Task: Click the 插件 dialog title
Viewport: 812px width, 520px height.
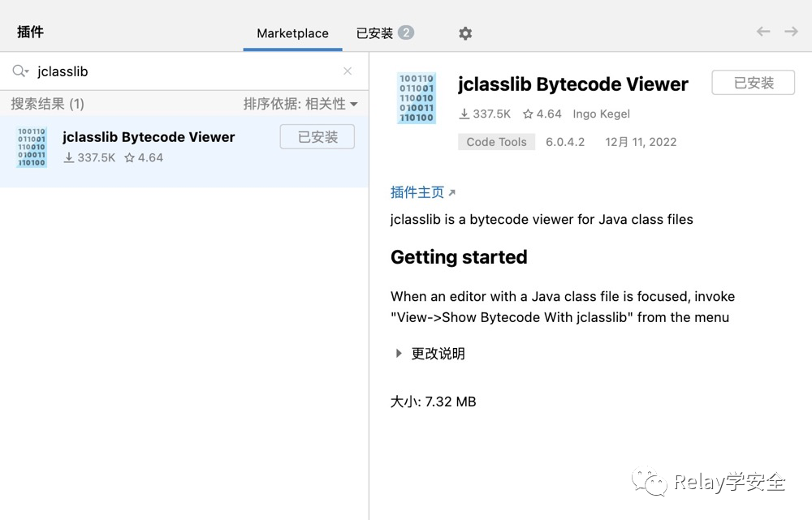Action: 30,32
